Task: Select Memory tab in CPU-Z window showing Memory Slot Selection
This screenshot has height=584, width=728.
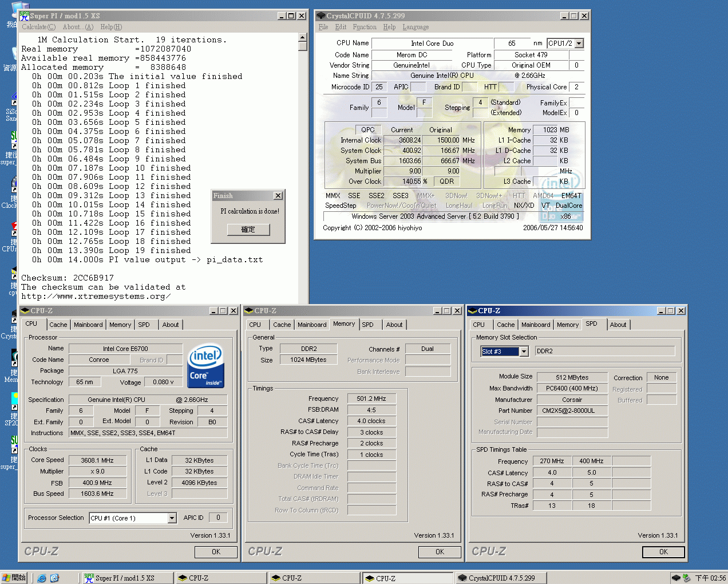Action: pos(568,325)
